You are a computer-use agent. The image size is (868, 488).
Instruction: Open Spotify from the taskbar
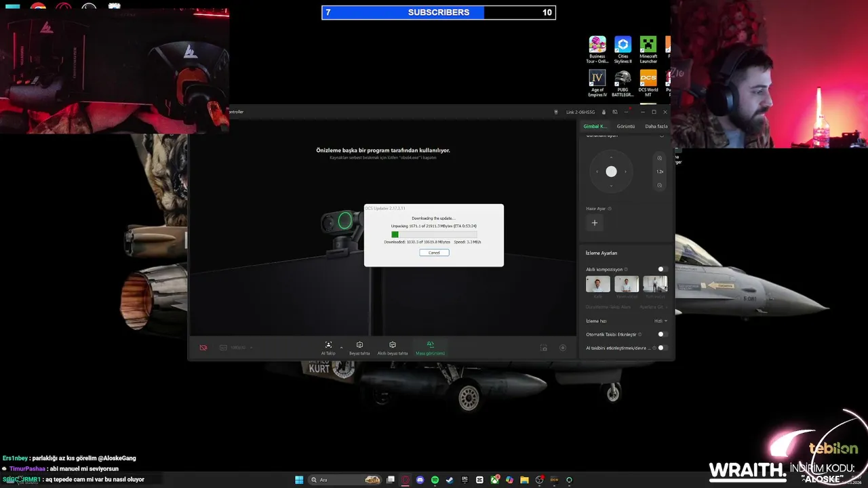point(435,480)
